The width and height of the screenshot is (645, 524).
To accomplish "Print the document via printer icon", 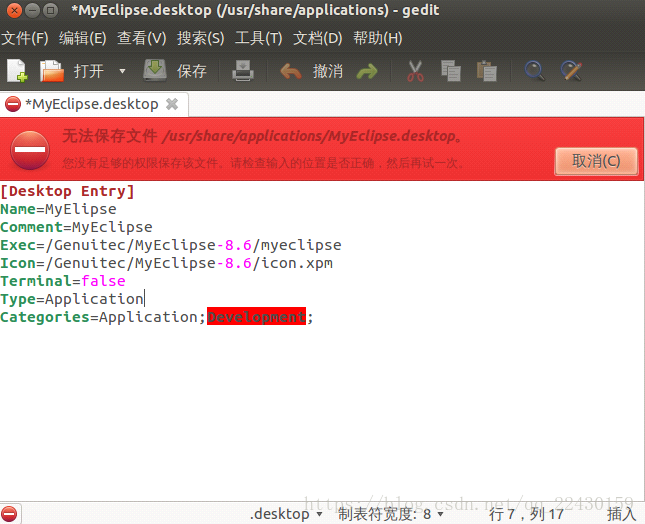I will click(x=243, y=71).
